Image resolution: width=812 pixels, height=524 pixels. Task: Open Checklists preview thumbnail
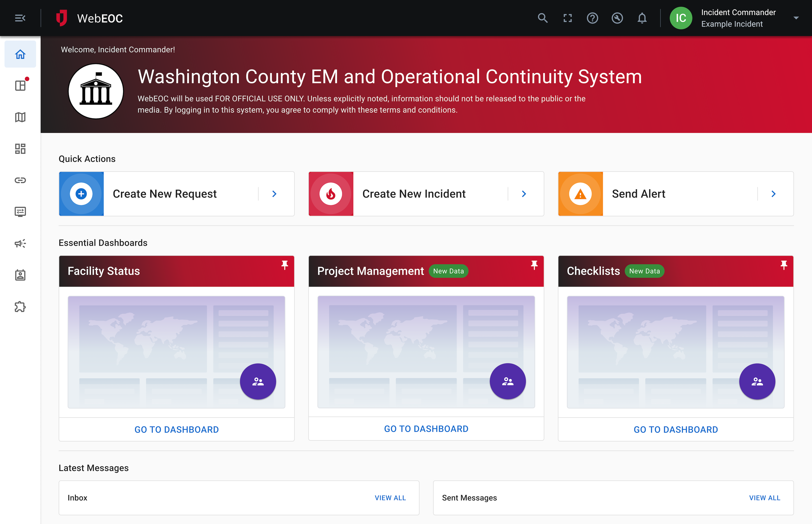pos(676,352)
